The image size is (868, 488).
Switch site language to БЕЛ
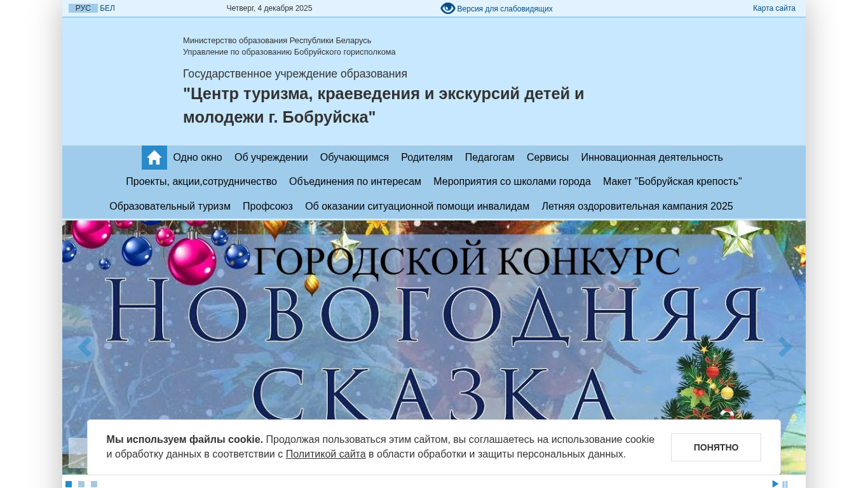(107, 8)
